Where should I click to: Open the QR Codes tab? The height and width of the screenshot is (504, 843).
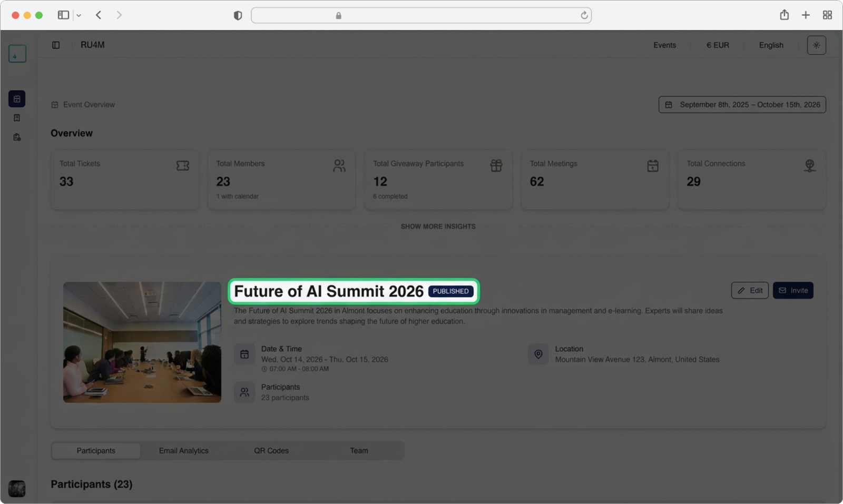271,450
